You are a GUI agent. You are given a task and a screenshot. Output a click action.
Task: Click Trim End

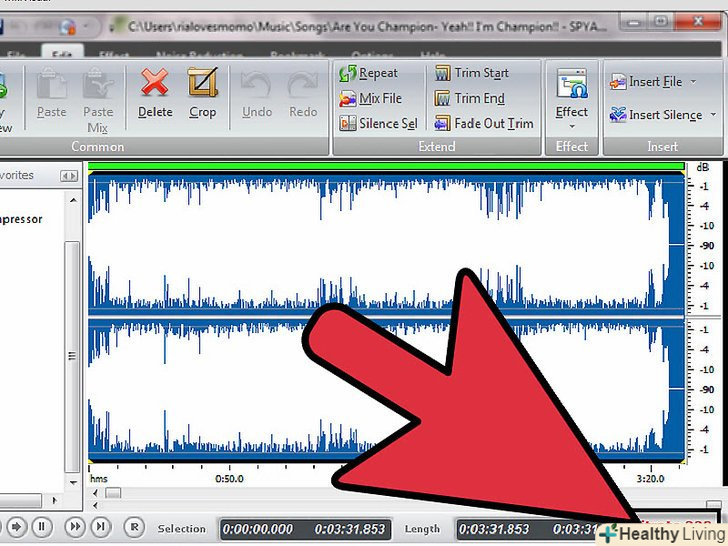click(469, 98)
